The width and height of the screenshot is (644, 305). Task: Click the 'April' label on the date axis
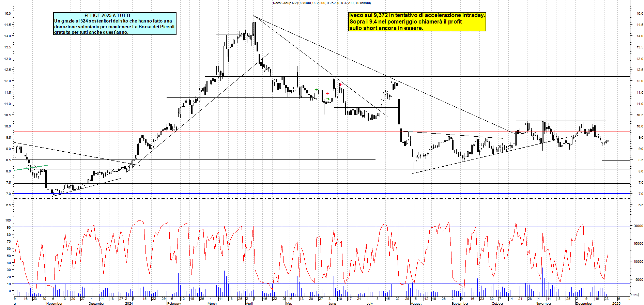pos(249,303)
